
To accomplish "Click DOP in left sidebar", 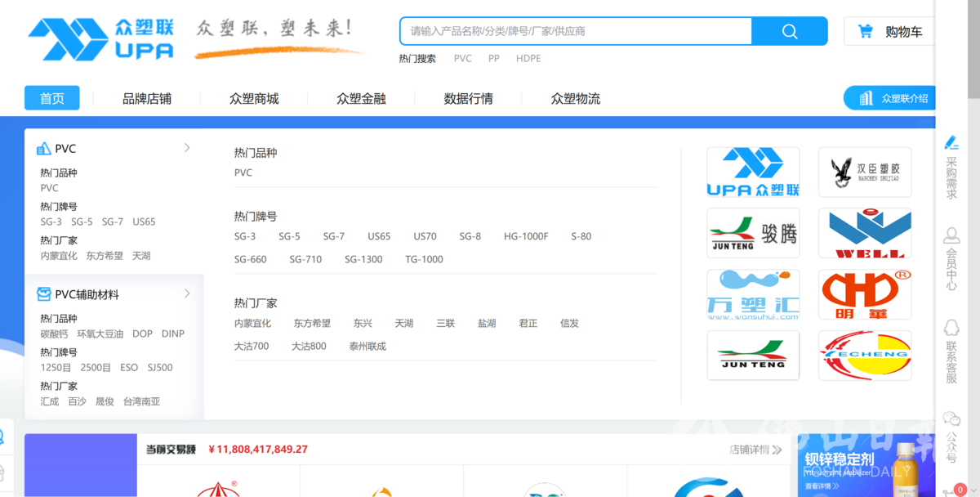I will point(142,334).
